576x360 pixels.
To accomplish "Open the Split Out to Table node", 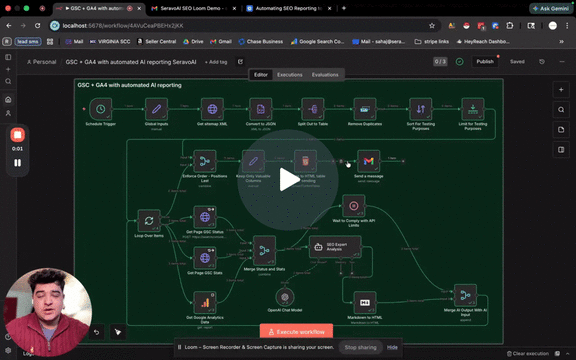I will point(313,109).
